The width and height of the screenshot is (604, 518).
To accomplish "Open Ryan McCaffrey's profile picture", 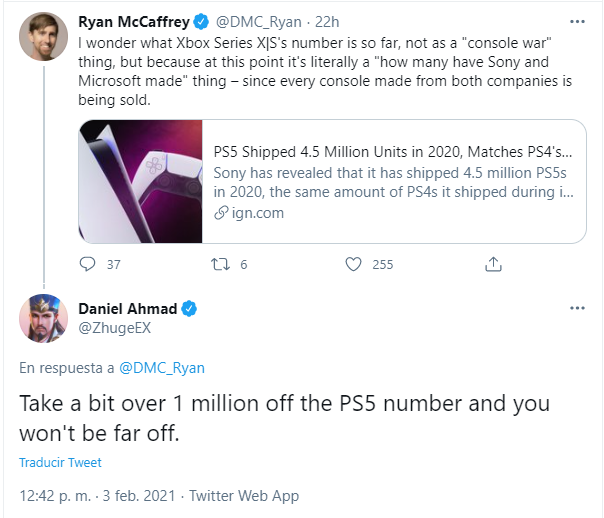I will [x=44, y=36].
